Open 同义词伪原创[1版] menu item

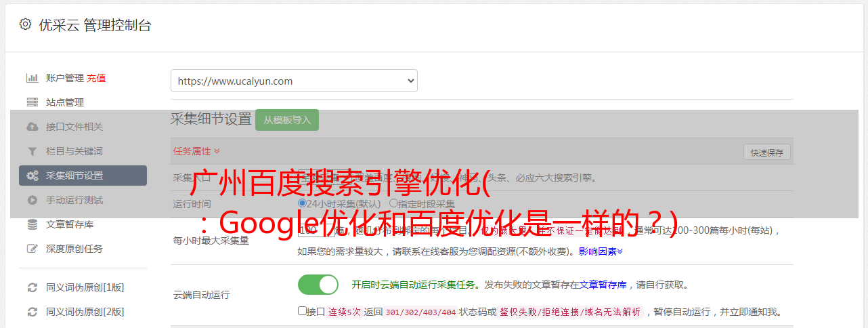[x=85, y=287]
